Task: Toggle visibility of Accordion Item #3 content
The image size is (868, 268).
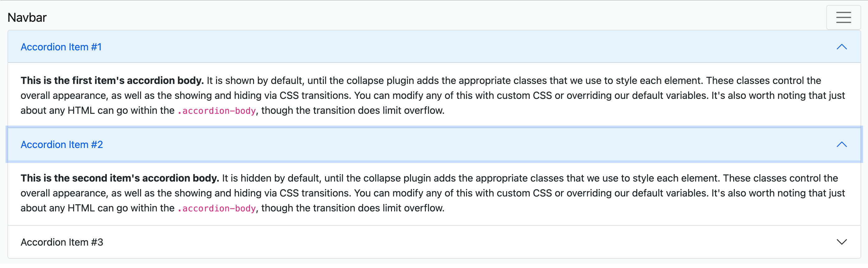Action: pos(431,242)
